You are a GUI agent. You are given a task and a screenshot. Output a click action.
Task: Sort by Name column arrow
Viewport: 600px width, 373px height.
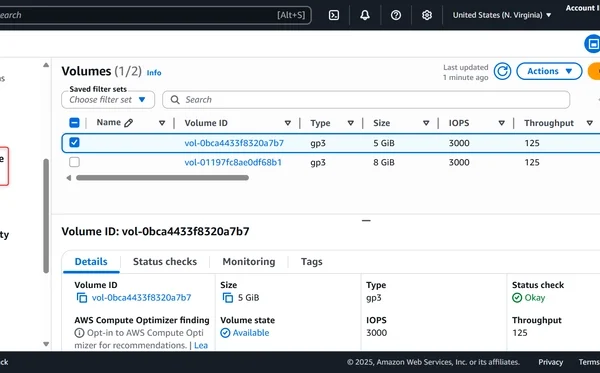click(x=162, y=123)
